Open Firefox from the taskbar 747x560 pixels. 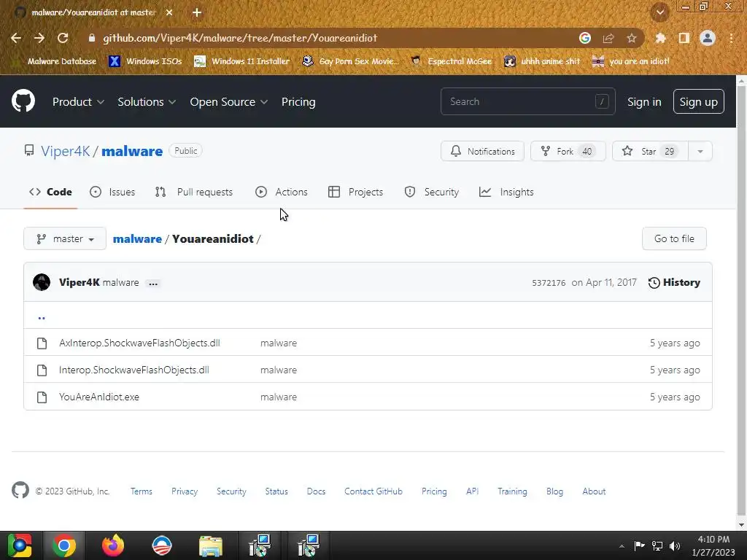pyautogui.click(x=113, y=545)
